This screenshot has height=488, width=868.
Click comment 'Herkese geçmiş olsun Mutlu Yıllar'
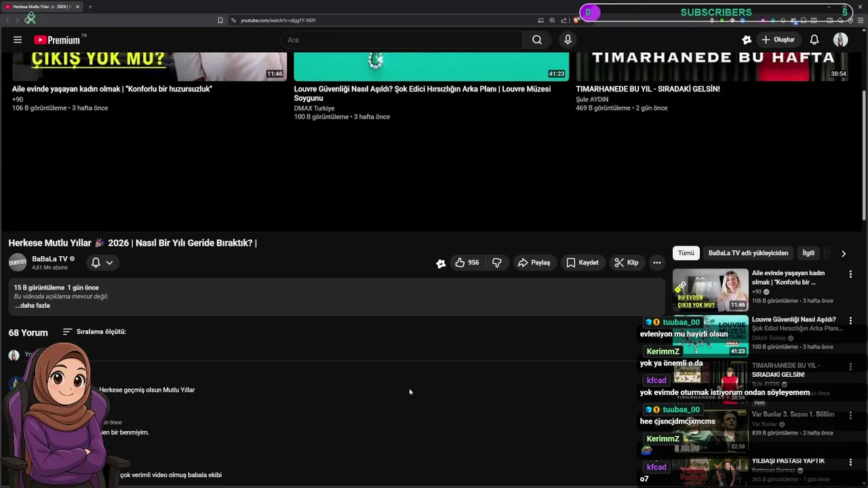click(x=147, y=390)
